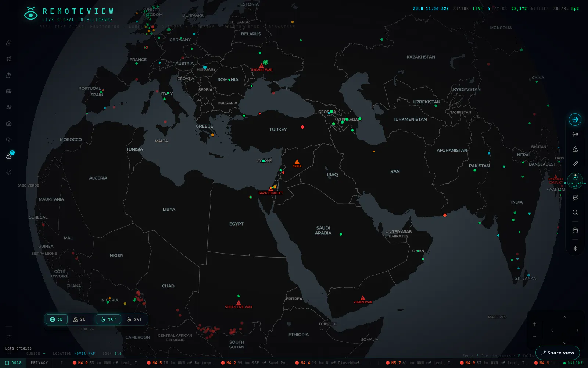Image resolution: width=588 pixels, height=368 pixels.
Task: Open the weather layer icon in left sidebar
Action: [x=9, y=43]
